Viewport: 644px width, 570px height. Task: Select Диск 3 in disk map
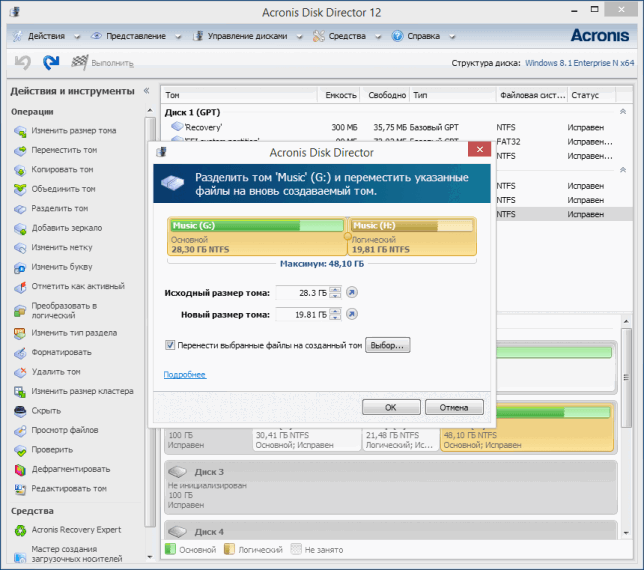(x=391, y=488)
